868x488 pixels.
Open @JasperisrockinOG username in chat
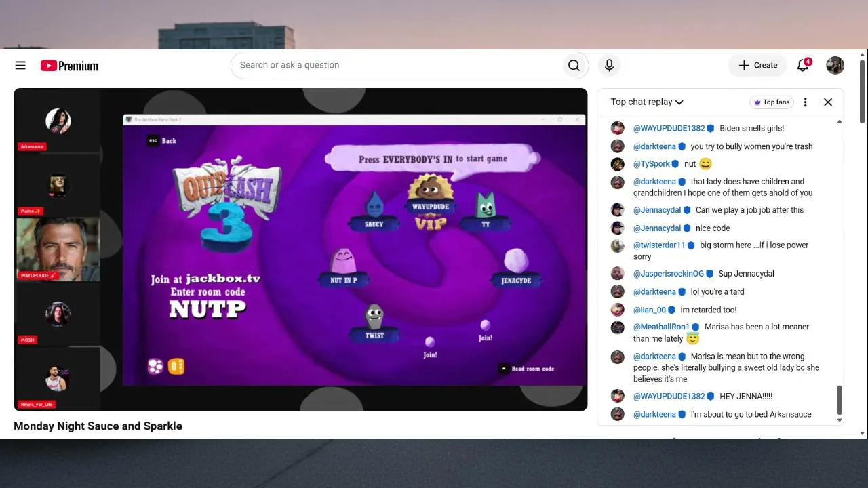(669, 274)
